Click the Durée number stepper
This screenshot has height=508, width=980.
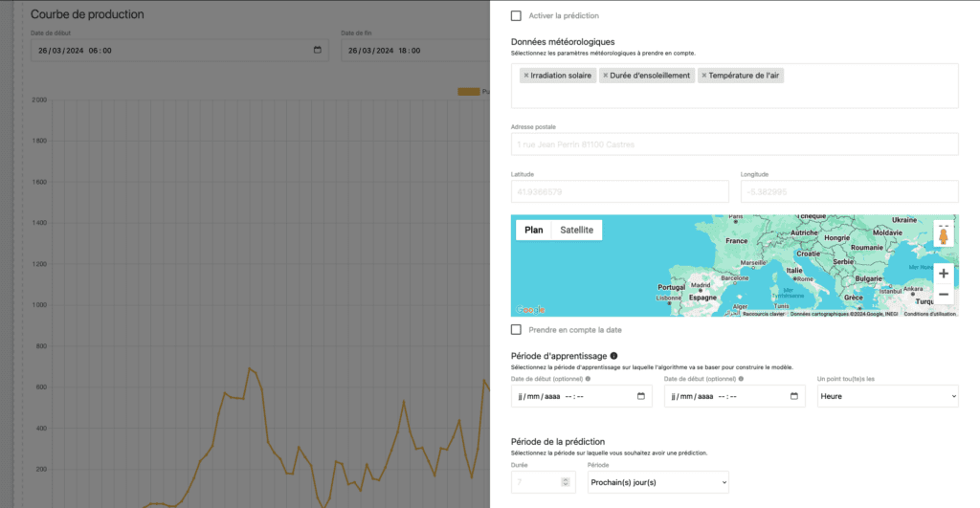[x=565, y=483]
